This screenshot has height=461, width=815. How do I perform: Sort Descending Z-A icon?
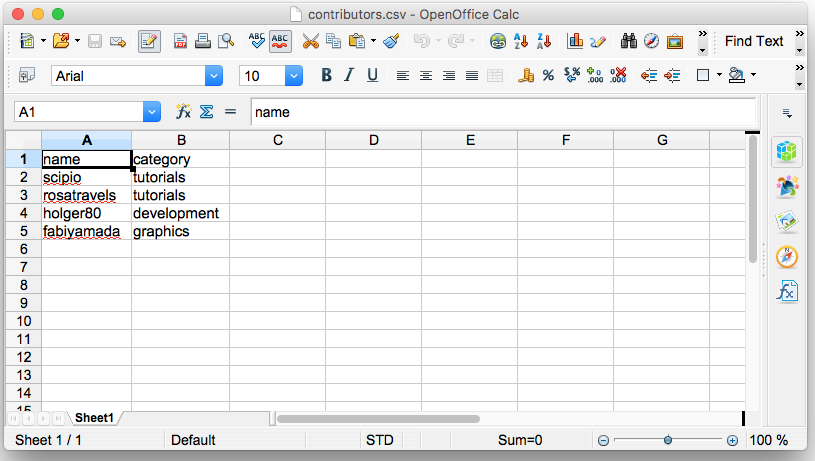[544, 41]
